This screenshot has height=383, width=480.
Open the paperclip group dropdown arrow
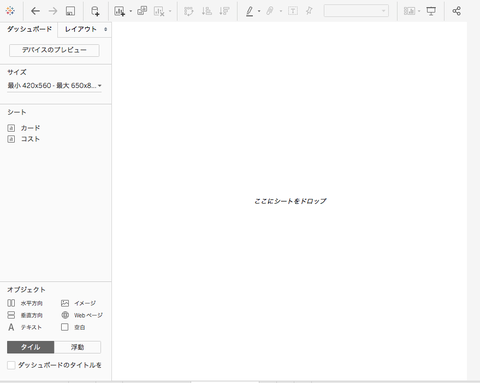point(281,11)
